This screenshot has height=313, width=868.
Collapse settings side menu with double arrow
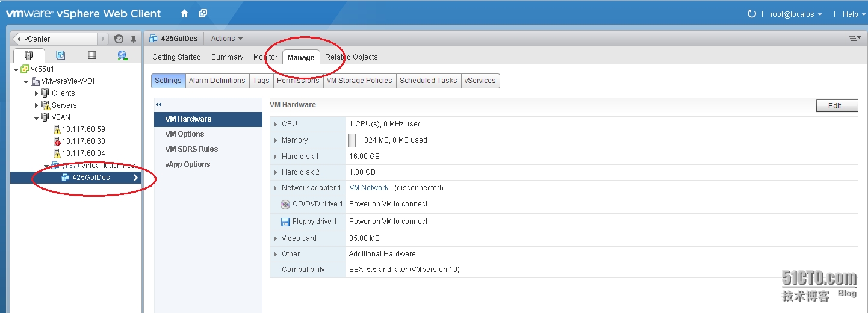click(x=159, y=105)
